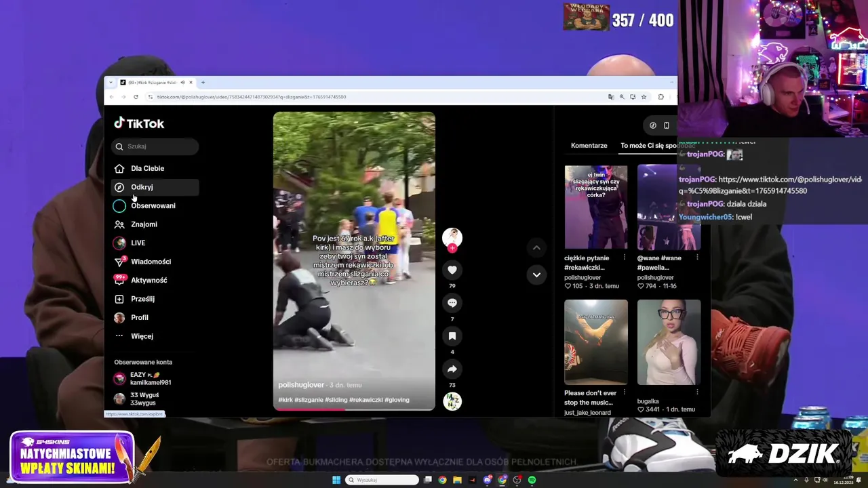Follow the creator via red plus badge
The height and width of the screenshot is (488, 868).
[452, 248]
